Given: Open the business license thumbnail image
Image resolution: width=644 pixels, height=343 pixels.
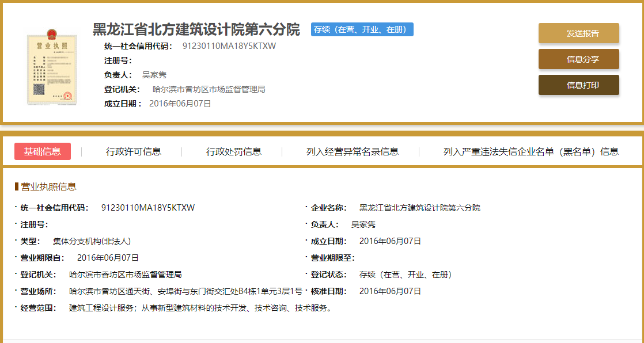Looking at the screenshot, I should pyautogui.click(x=52, y=67).
